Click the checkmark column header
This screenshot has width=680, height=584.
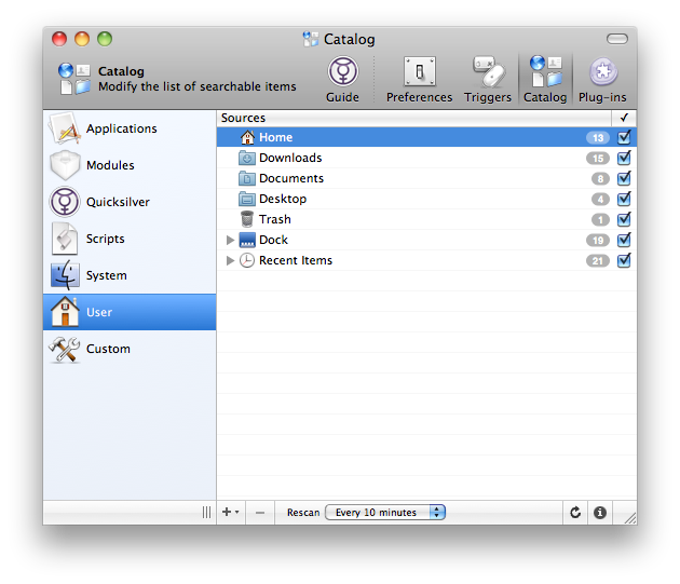point(624,118)
